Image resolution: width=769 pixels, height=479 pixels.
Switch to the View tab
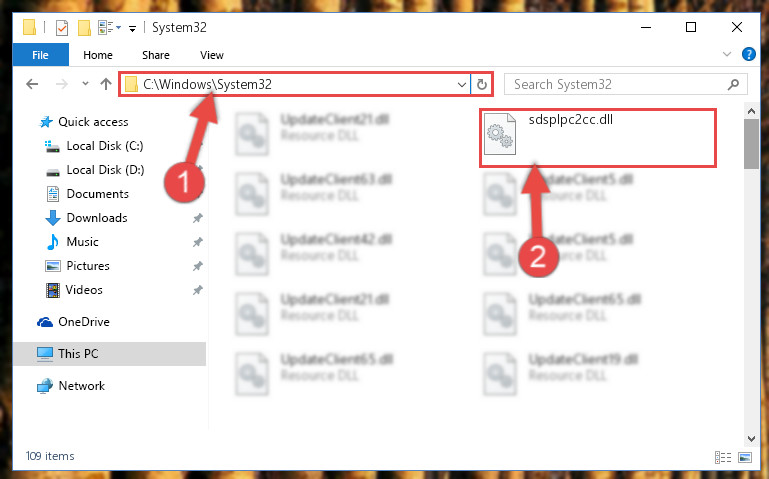(x=212, y=55)
